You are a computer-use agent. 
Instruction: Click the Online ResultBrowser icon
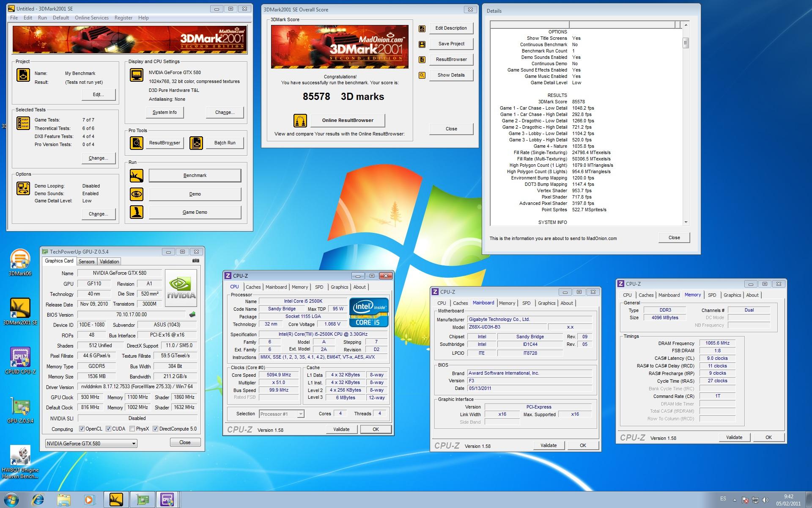click(300, 121)
